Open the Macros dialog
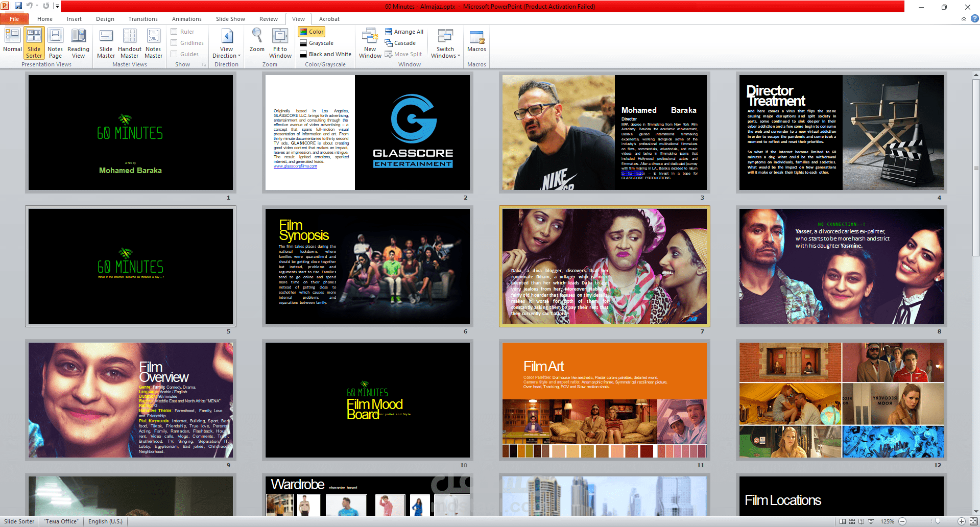The height and width of the screenshot is (527, 980). click(x=476, y=40)
